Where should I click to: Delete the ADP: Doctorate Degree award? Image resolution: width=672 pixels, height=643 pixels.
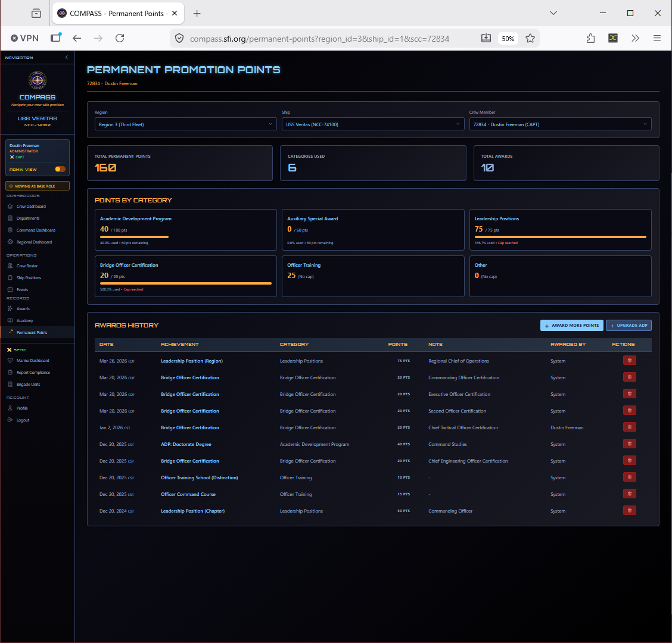tap(630, 444)
